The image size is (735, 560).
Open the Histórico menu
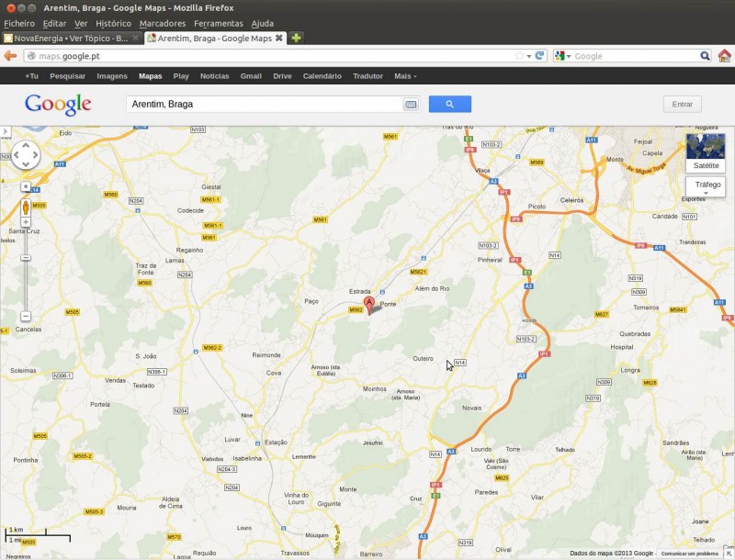[113, 24]
